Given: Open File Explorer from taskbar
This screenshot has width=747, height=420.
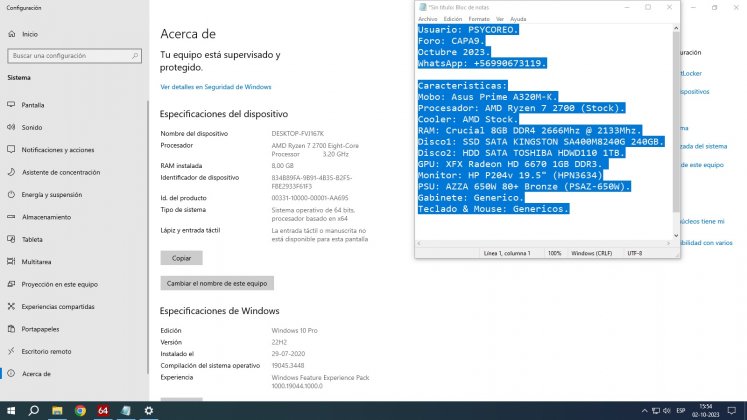Looking at the screenshot, I should point(57,410).
